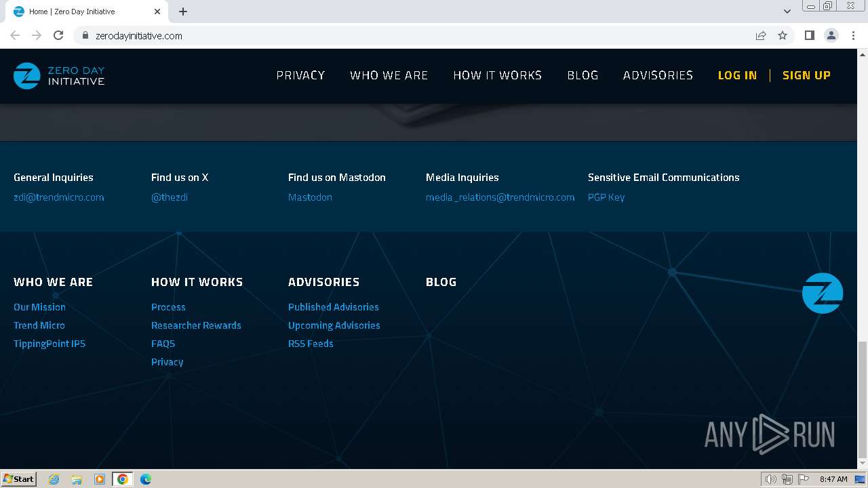Open the TippingPoint IPS link
Screen dimensions: 868x488
point(50,344)
